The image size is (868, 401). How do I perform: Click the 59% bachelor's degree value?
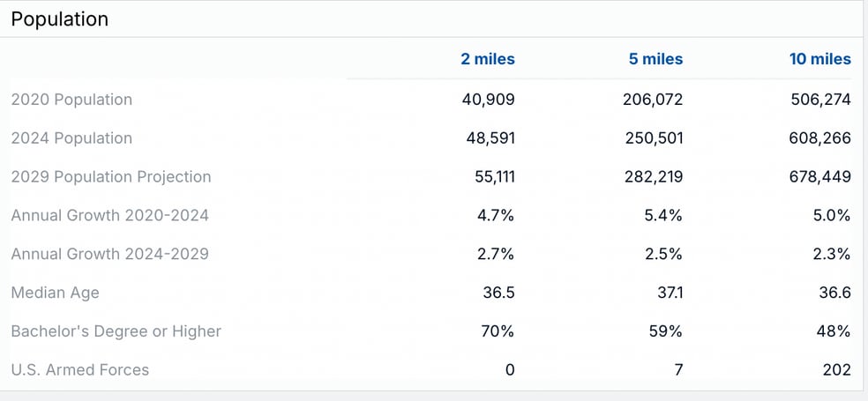[666, 331]
